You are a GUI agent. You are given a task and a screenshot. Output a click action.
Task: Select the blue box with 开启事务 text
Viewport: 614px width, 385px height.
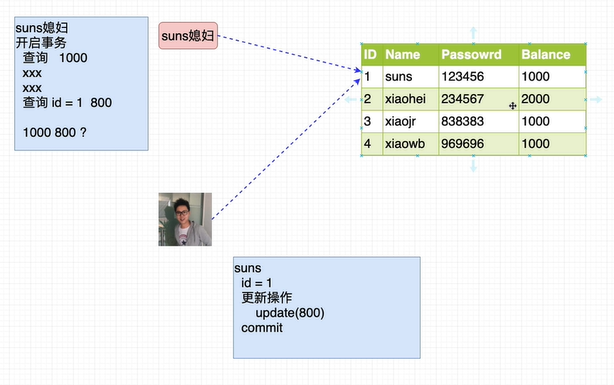81,83
